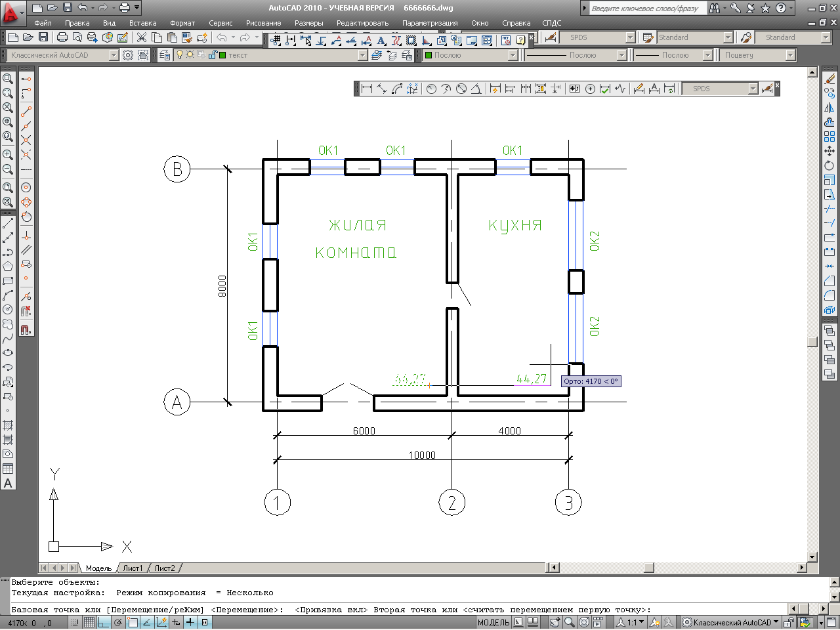The image size is (840, 630).
Task: Open the SPDS dimension style dropdown in top toolbar
Action: [630, 37]
